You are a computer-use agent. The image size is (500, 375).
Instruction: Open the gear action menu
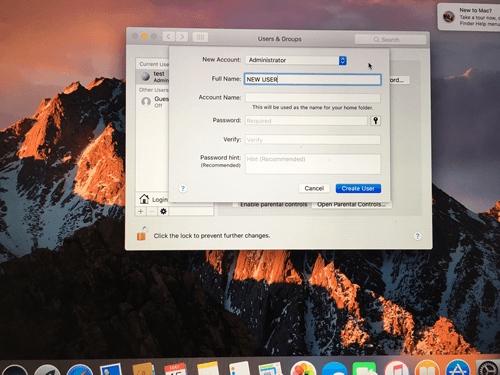[x=163, y=211]
